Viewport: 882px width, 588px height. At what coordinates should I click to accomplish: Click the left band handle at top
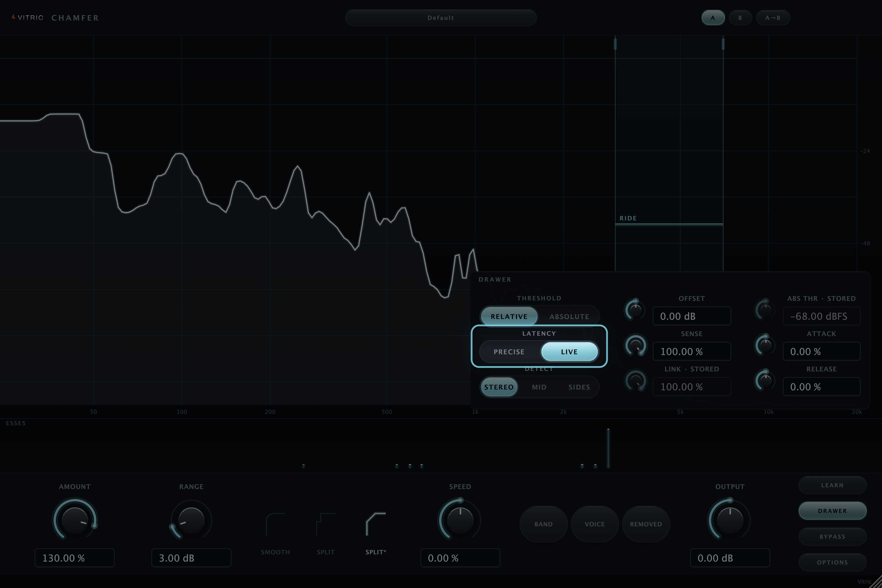(x=615, y=44)
